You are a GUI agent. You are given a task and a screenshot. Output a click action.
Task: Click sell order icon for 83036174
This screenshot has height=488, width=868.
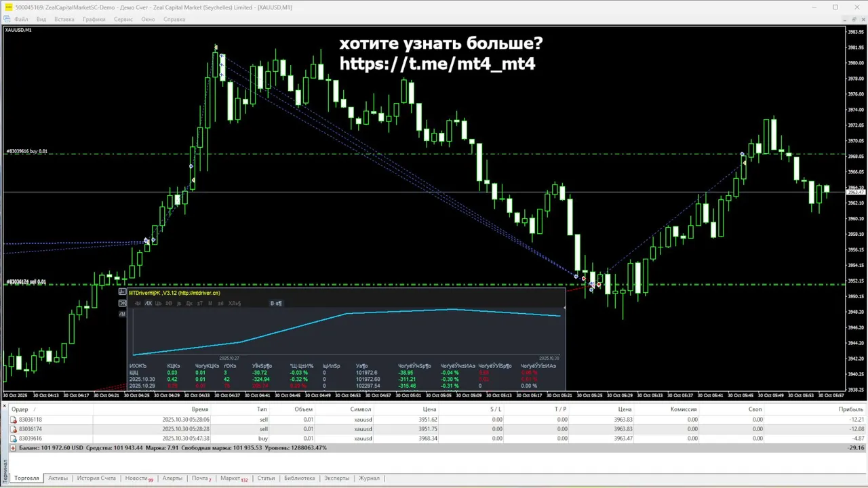tap(14, 429)
